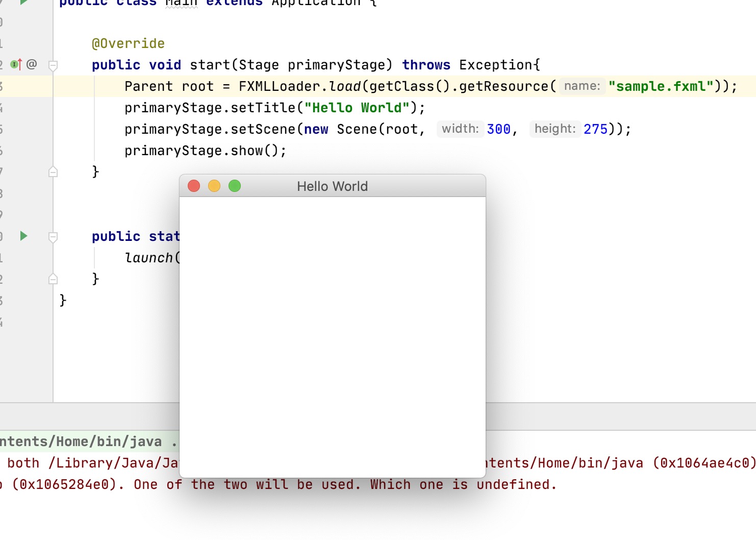Click the width value 300
Screen dimensions: 756x540
(498, 129)
